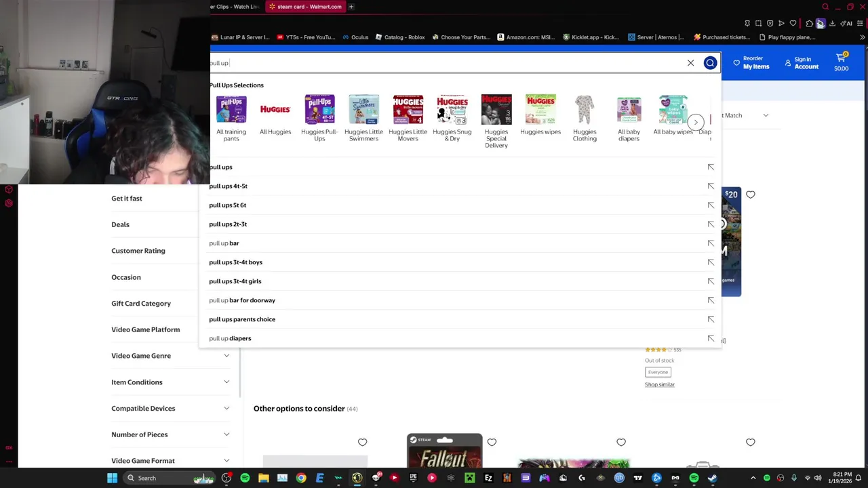The image size is (868, 488).
Task: Fill search with 'pull ups 3t-4t boys' arrow
Action: [x=711, y=262]
